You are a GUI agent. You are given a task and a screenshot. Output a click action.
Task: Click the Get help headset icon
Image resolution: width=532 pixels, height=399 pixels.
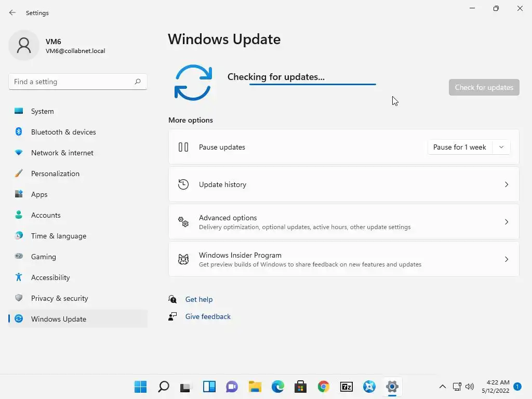(172, 299)
